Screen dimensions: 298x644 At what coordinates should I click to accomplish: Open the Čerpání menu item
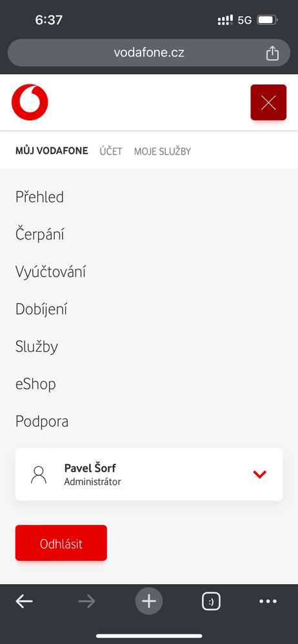(x=40, y=234)
